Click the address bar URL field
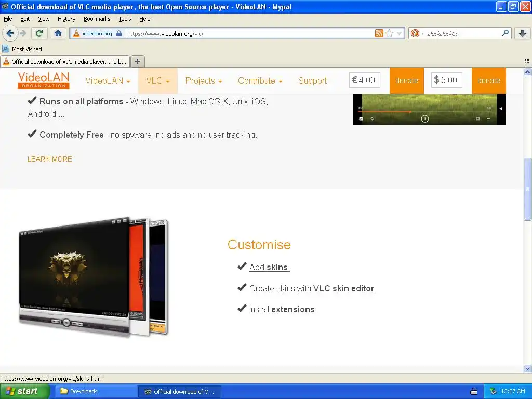 (x=249, y=33)
